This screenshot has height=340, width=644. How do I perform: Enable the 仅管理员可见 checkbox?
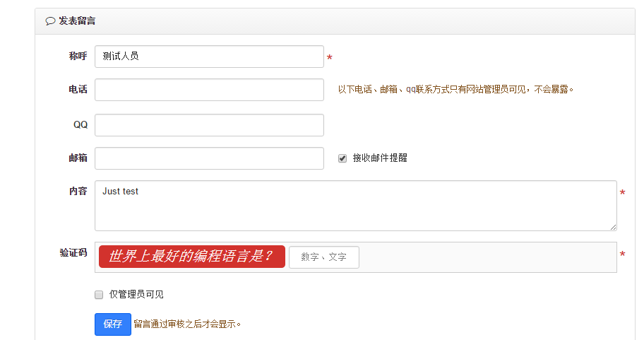[x=99, y=295]
